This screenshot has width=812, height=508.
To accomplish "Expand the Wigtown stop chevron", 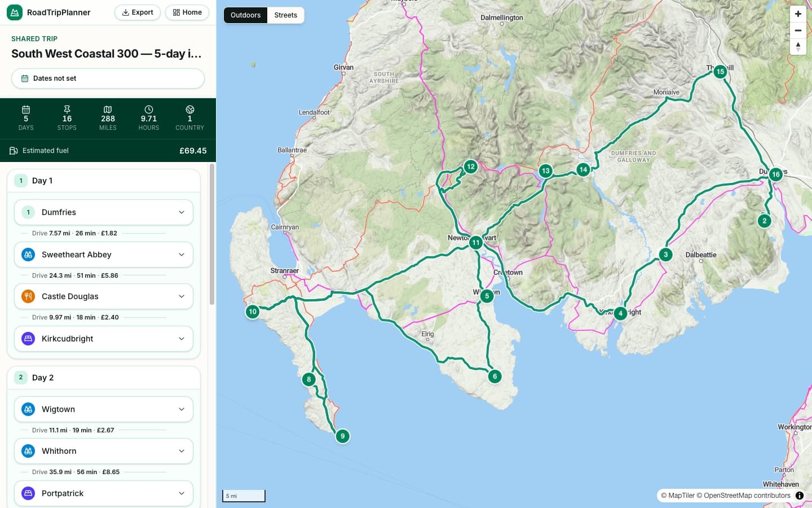I will coord(182,409).
